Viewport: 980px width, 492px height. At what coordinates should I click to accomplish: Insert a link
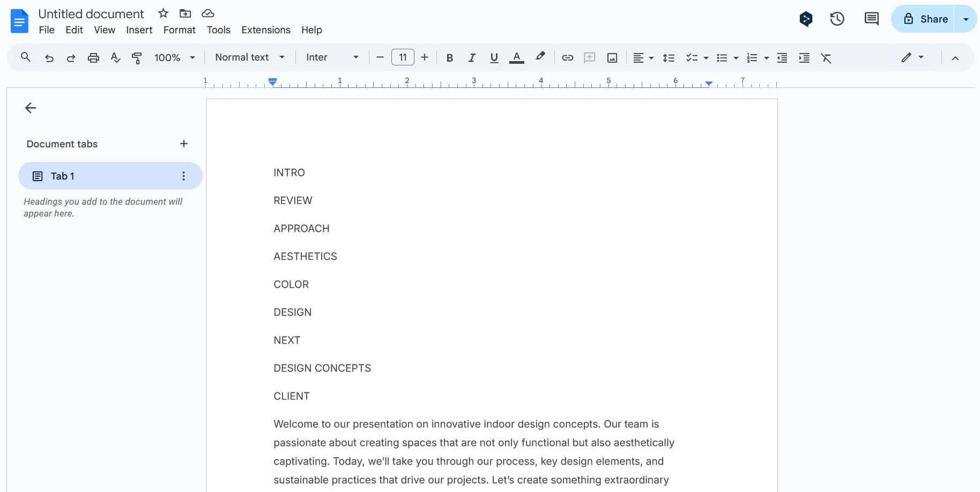click(x=567, y=57)
